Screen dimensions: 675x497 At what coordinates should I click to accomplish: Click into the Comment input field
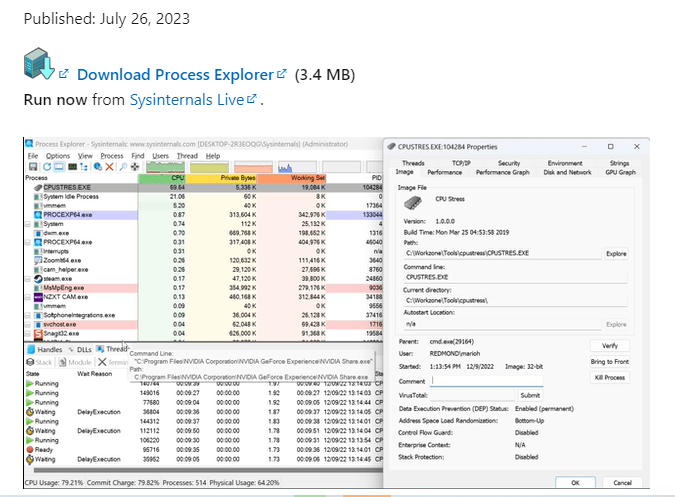pyautogui.click(x=486, y=381)
